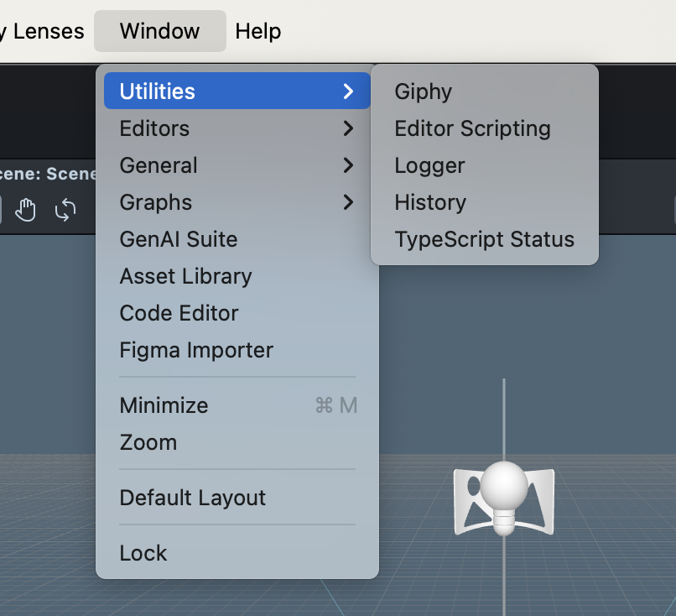676x616 pixels.
Task: Select Lock in the Window menu
Action: [x=143, y=553]
